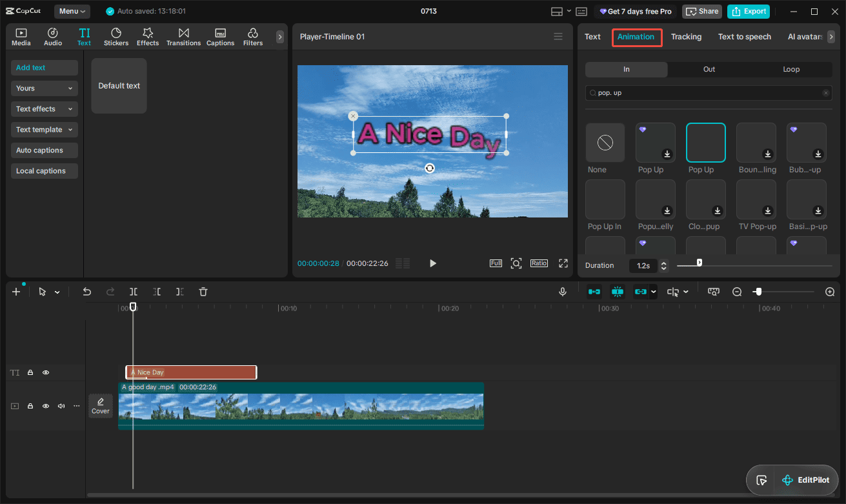
Task: Click the Ratio button in player
Action: pos(539,263)
